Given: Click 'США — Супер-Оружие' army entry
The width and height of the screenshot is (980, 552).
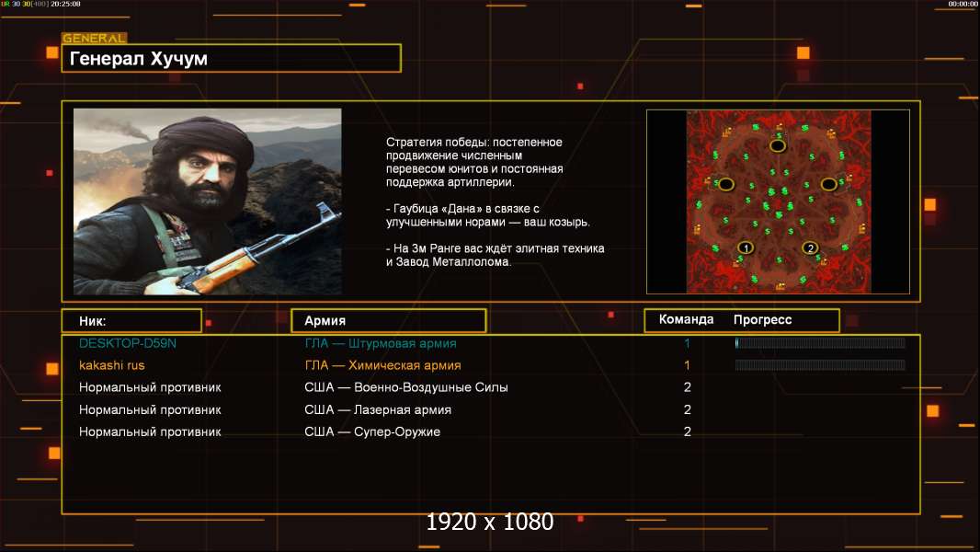Looking at the screenshot, I should [372, 432].
